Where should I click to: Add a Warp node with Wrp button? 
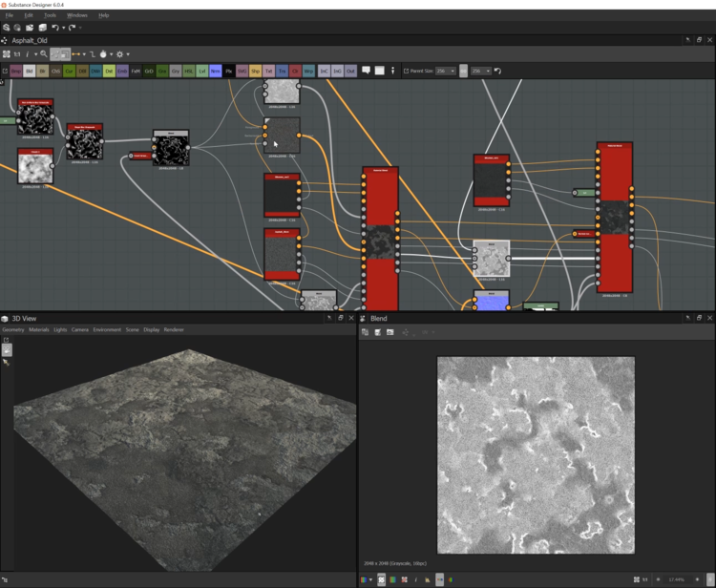point(308,72)
